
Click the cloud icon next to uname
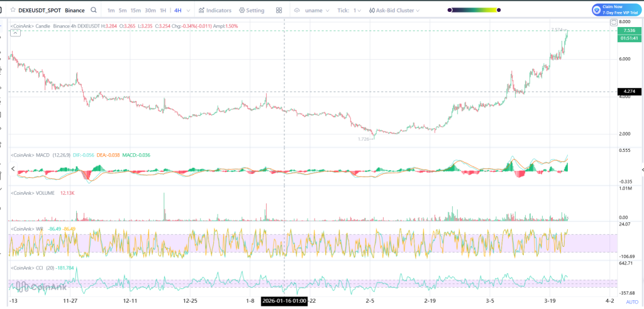297,11
